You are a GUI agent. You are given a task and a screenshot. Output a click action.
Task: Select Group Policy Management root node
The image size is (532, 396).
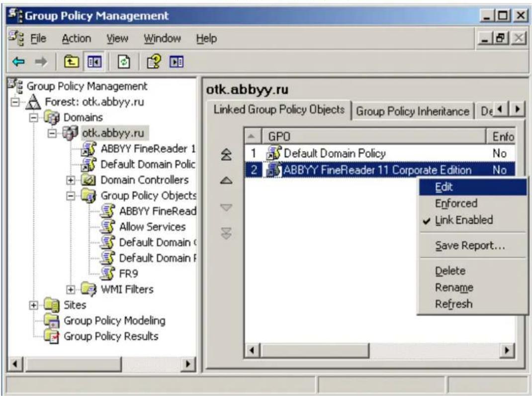87,86
